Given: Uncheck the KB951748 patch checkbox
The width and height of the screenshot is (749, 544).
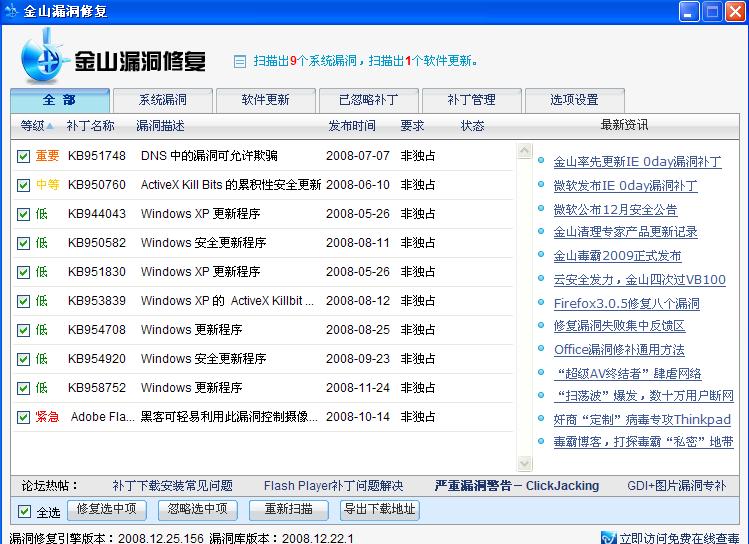Looking at the screenshot, I should (23, 156).
